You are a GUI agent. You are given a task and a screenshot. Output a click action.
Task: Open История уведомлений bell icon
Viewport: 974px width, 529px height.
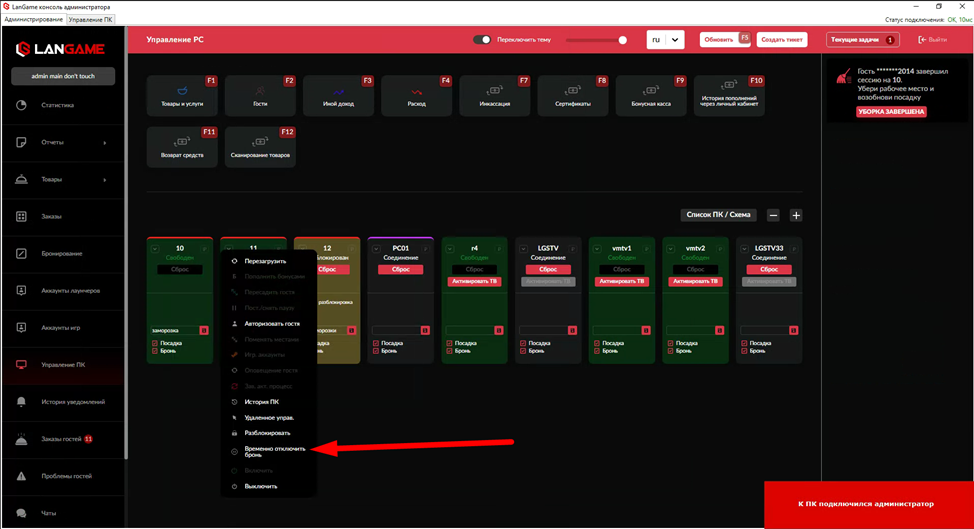coord(22,401)
